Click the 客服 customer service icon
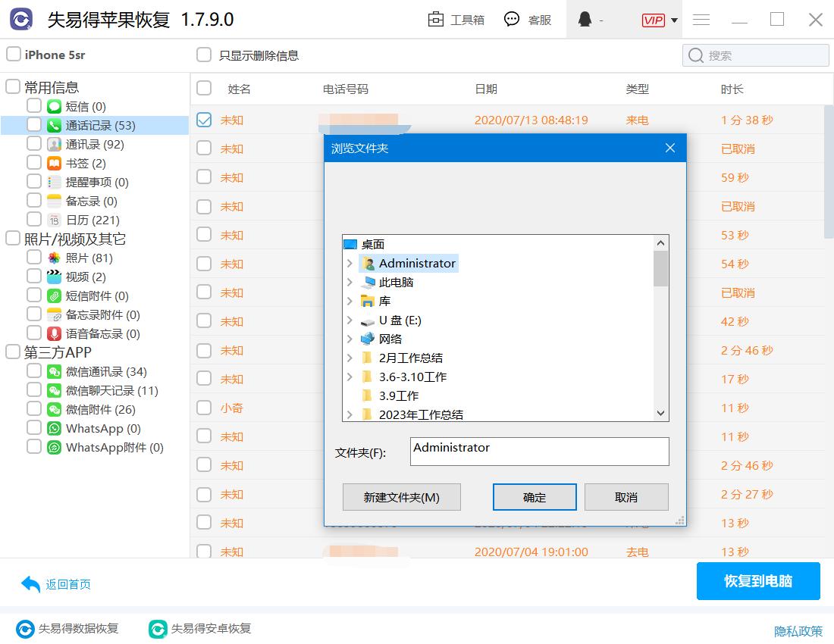 (x=513, y=20)
